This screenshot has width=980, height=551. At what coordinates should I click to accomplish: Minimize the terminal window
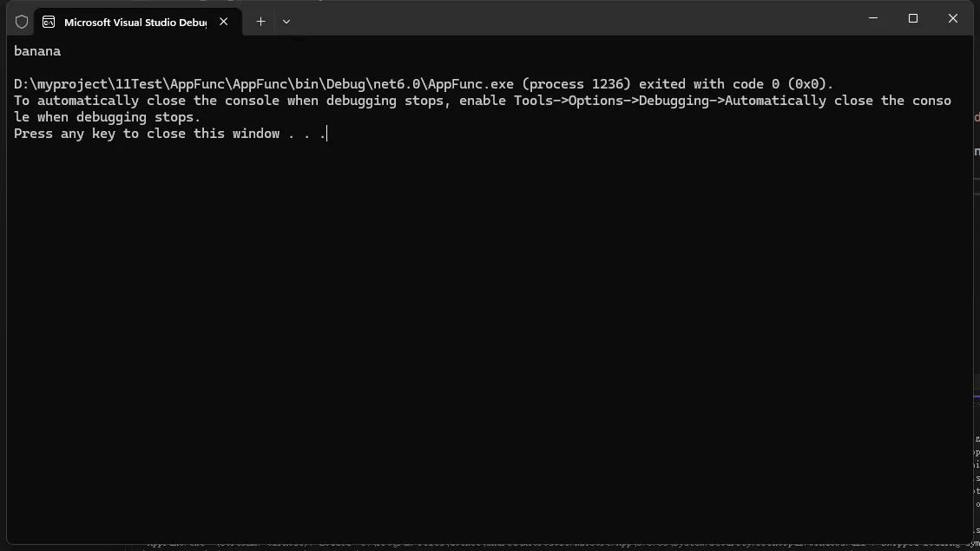pos(873,18)
